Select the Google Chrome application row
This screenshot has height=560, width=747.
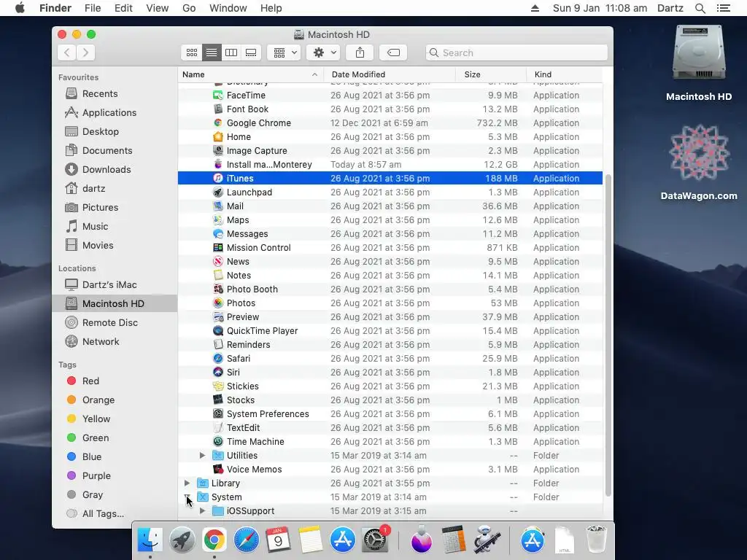pyautogui.click(x=390, y=122)
